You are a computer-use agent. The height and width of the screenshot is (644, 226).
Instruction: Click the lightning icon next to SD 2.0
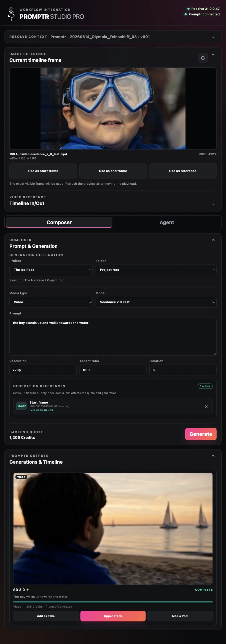point(28,589)
